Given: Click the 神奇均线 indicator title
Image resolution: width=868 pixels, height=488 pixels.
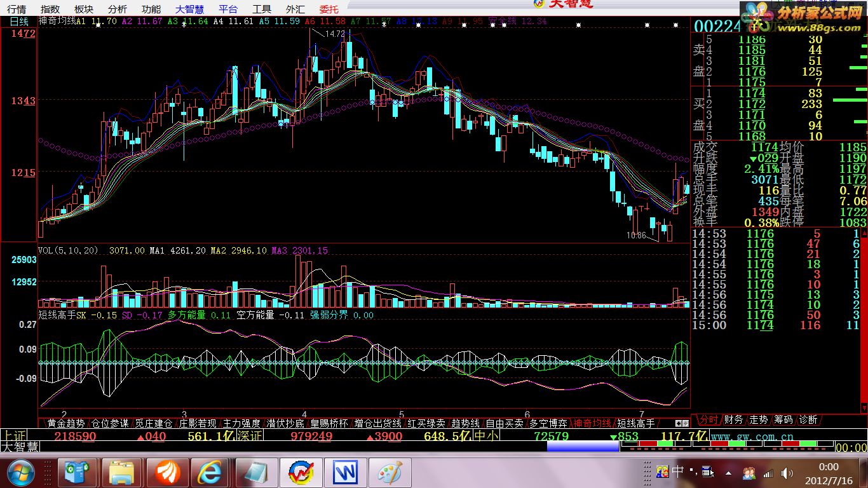Looking at the screenshot, I should tap(57, 21).
